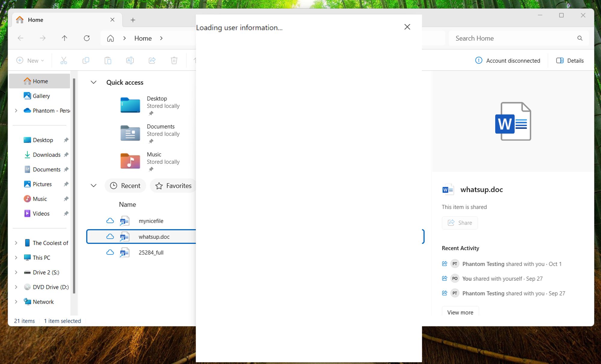Click View more in Recent Activity section
601x364 pixels.
[x=460, y=312]
